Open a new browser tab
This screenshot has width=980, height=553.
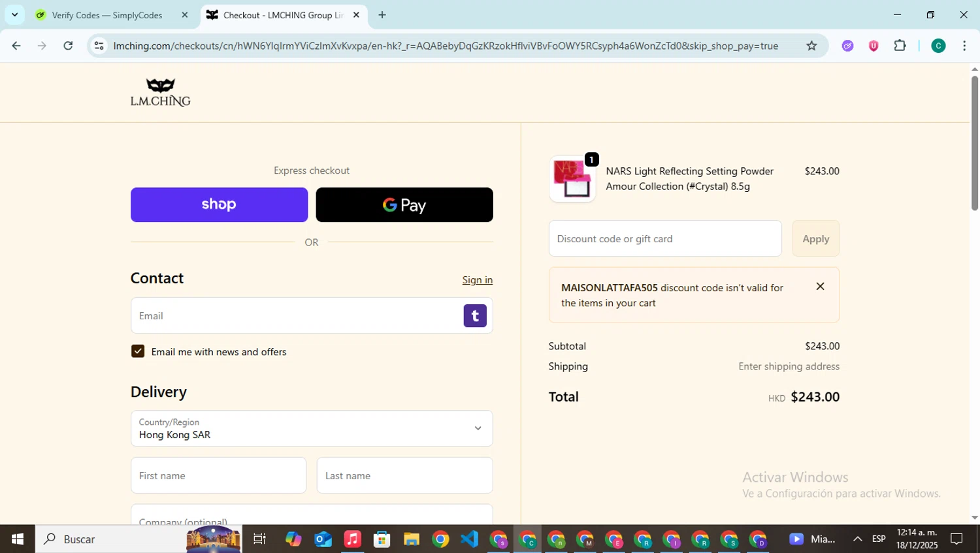pos(382,14)
